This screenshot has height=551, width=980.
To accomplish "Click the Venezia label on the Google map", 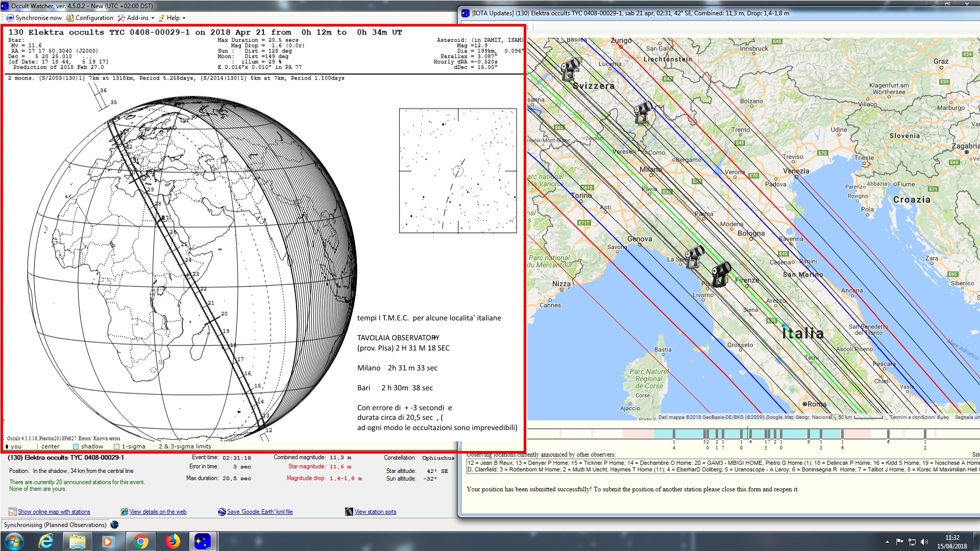I will [x=796, y=171].
